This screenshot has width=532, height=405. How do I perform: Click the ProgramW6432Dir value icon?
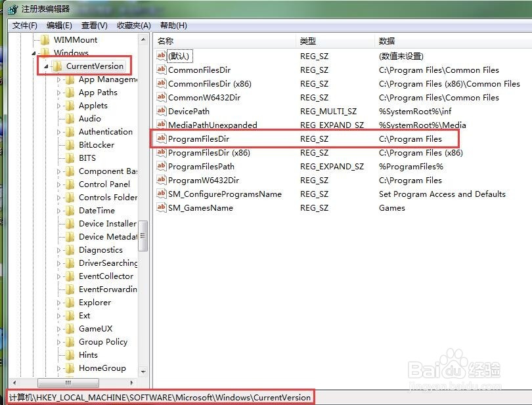(x=161, y=180)
